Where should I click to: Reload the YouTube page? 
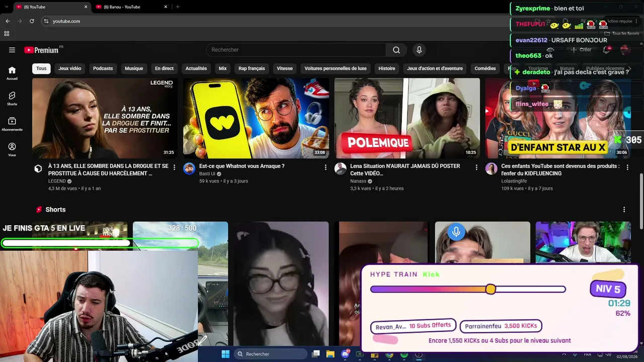[32, 21]
